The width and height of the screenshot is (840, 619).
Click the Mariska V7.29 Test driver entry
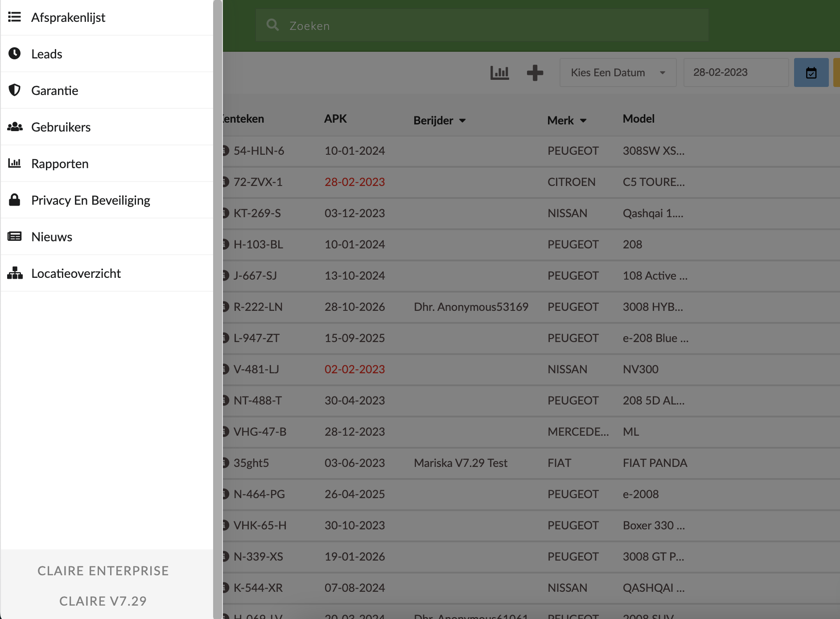tap(460, 463)
